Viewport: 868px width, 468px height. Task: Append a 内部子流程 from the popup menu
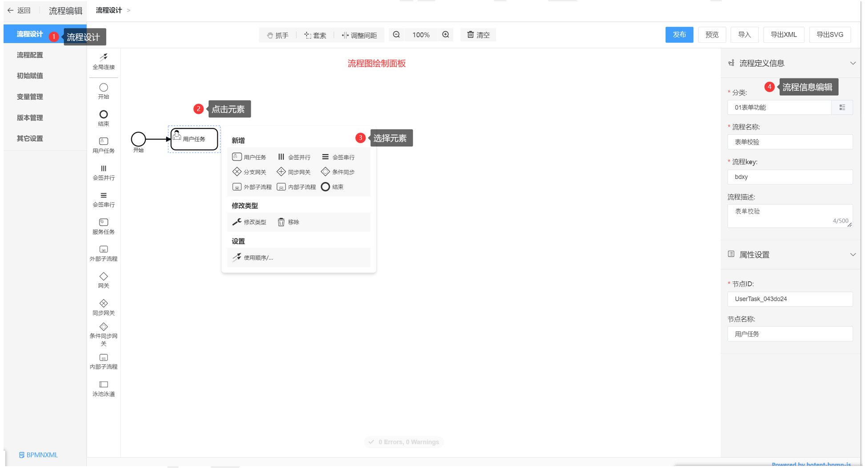pos(296,187)
